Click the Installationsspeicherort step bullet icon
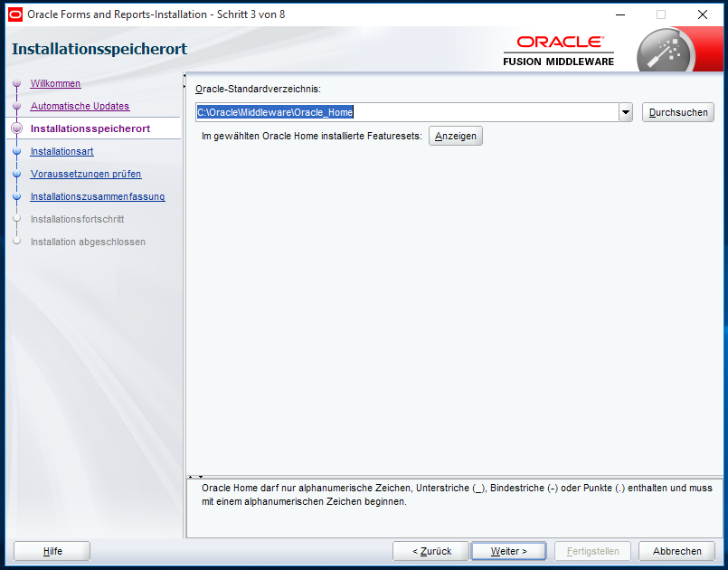Screen dimensions: 728x570 [x=16, y=128]
